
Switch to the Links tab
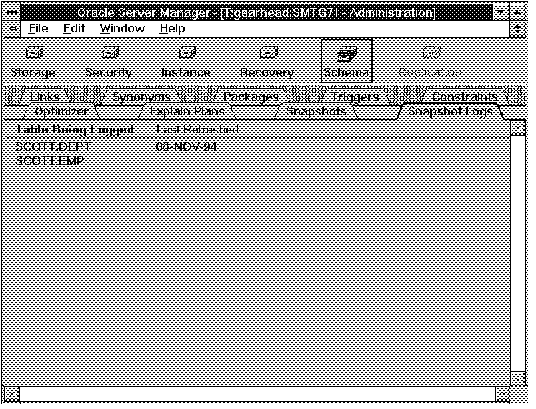(45, 97)
